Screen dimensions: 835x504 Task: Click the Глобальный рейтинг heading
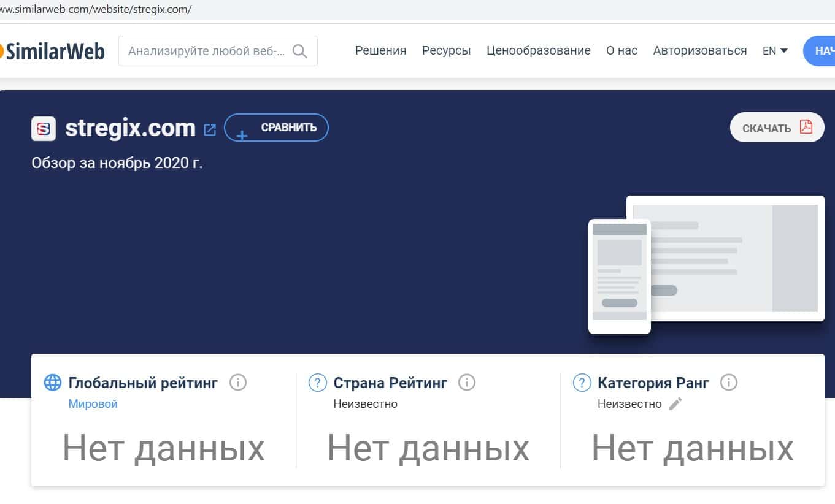tap(143, 383)
